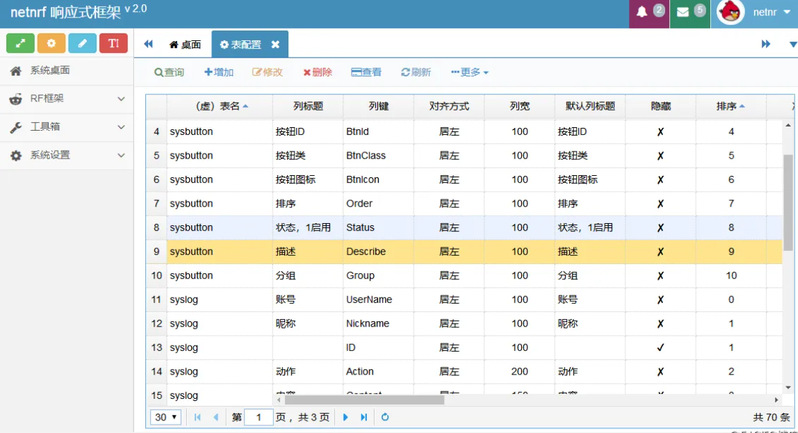This screenshot has width=798, height=433.
Task: Click the pager refresh icon
Action: (x=385, y=417)
